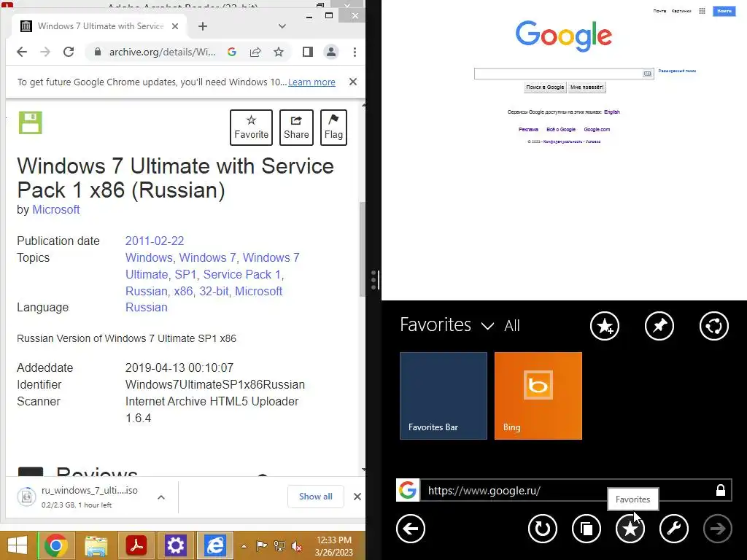Open Chrome three-dot menu
Screen dimensions: 747x560
coord(355,52)
